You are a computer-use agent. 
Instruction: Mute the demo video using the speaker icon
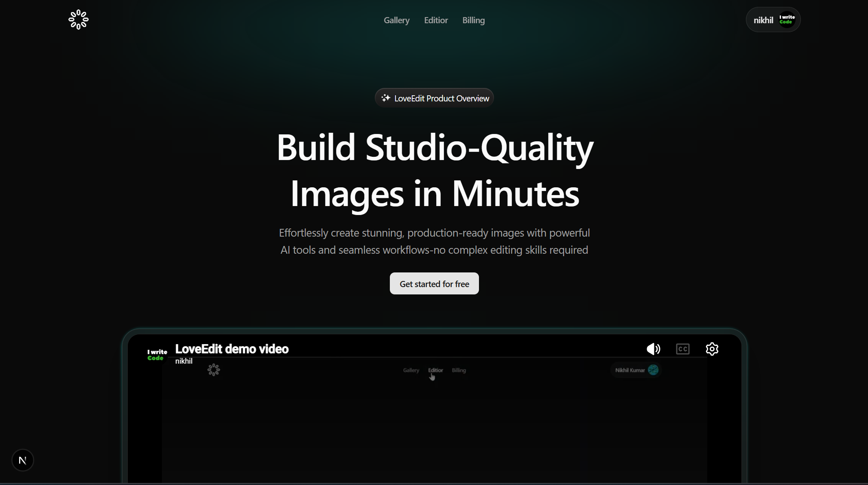pyautogui.click(x=653, y=349)
